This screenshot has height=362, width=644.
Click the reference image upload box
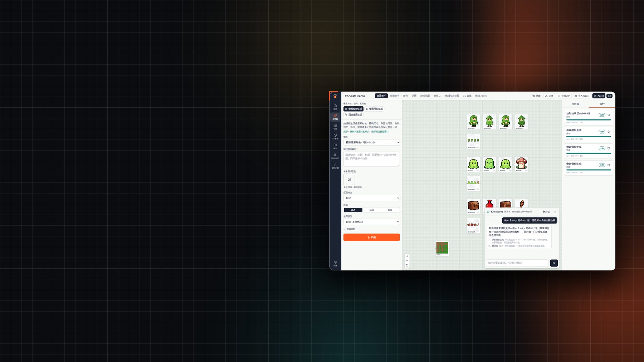349,179
